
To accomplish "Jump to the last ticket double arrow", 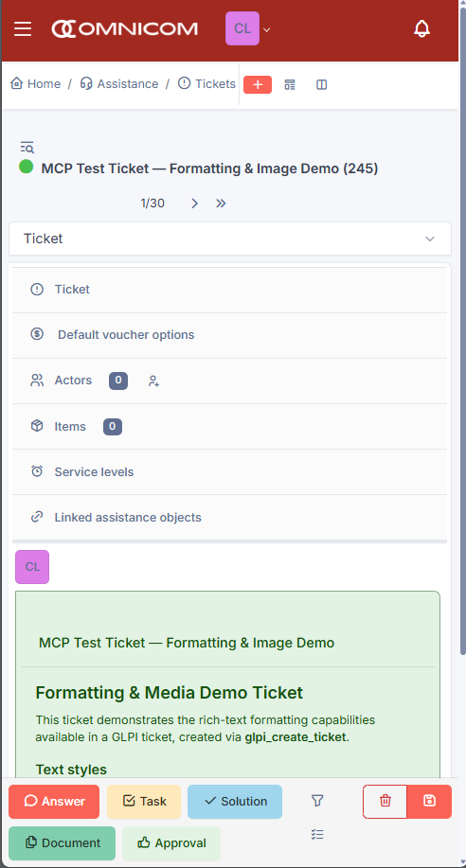I will tap(221, 204).
